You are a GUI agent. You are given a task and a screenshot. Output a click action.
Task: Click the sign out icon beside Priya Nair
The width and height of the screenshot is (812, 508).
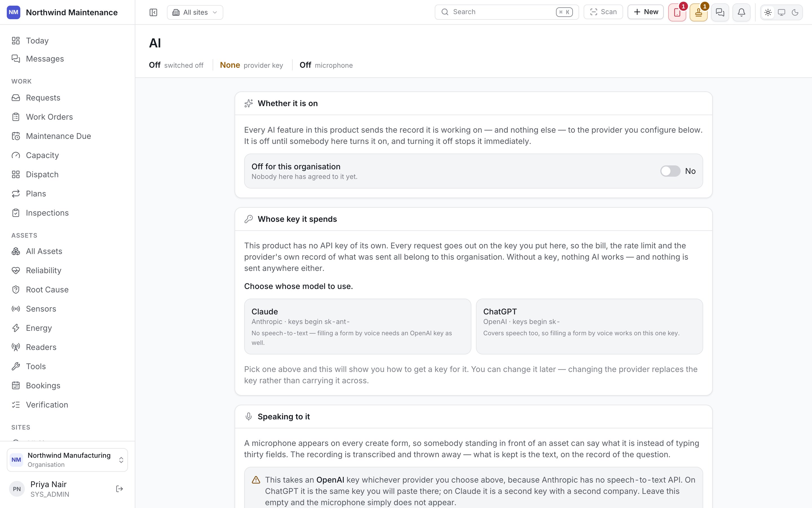120,489
